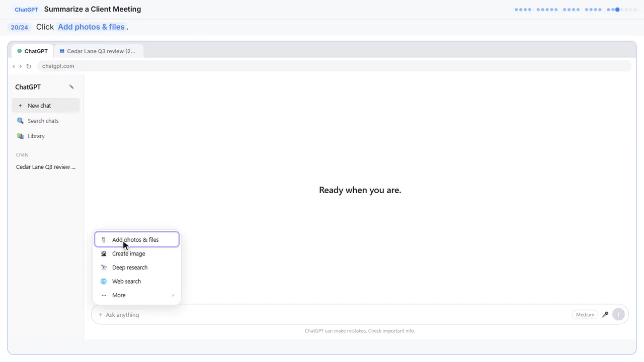The image size is (644, 362).
Task: Click the telescope icon for Deep research
Action: (104, 267)
